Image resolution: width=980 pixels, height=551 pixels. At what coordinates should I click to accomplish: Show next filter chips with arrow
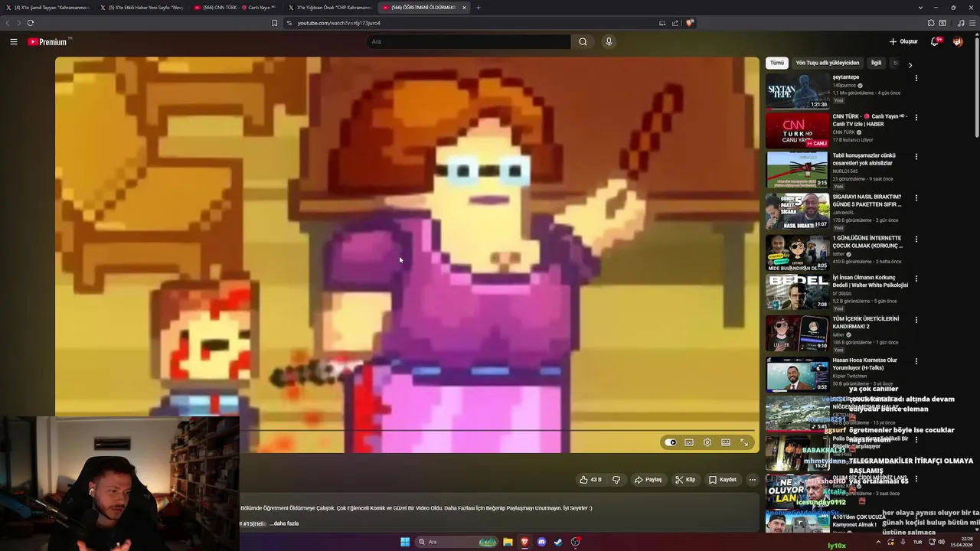tap(910, 66)
